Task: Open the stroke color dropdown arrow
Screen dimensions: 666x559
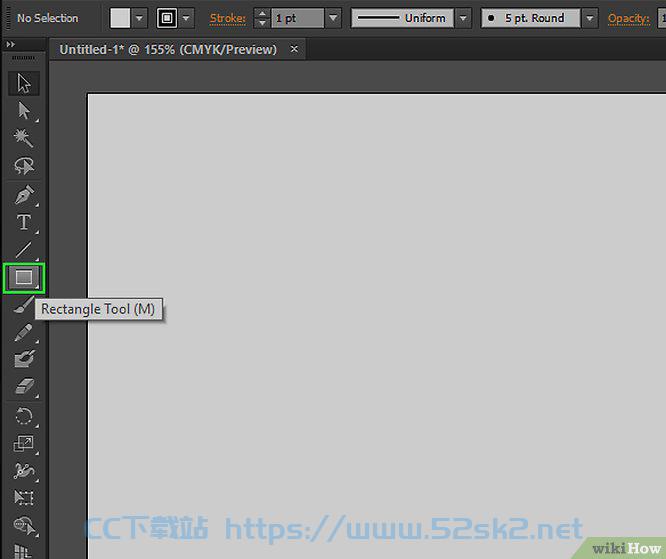Action: pyautogui.click(x=186, y=18)
